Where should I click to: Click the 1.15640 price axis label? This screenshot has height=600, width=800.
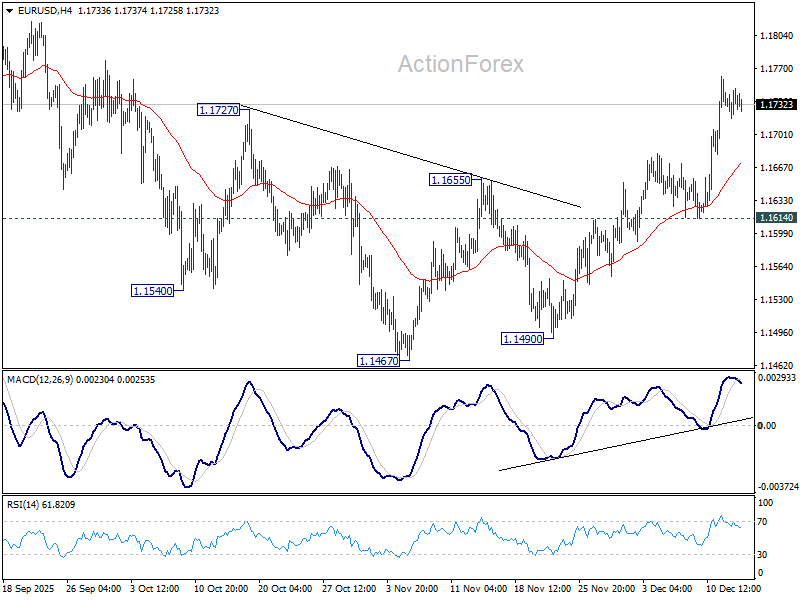[776, 267]
